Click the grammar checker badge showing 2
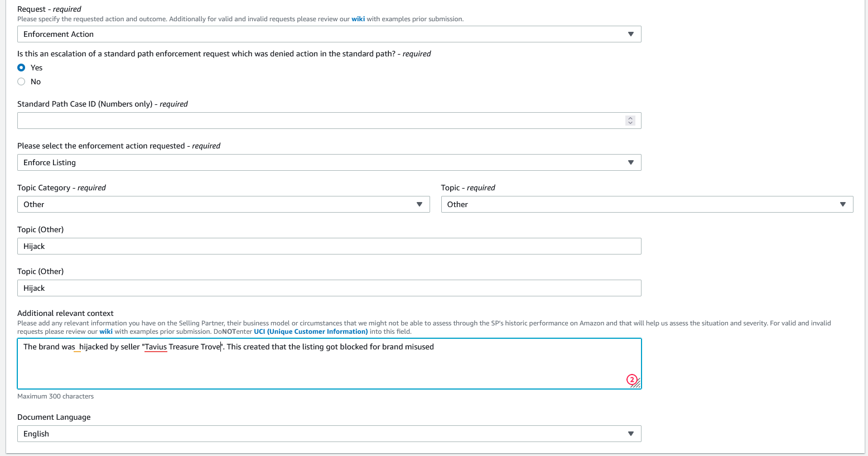The image size is (868, 456). [631, 380]
